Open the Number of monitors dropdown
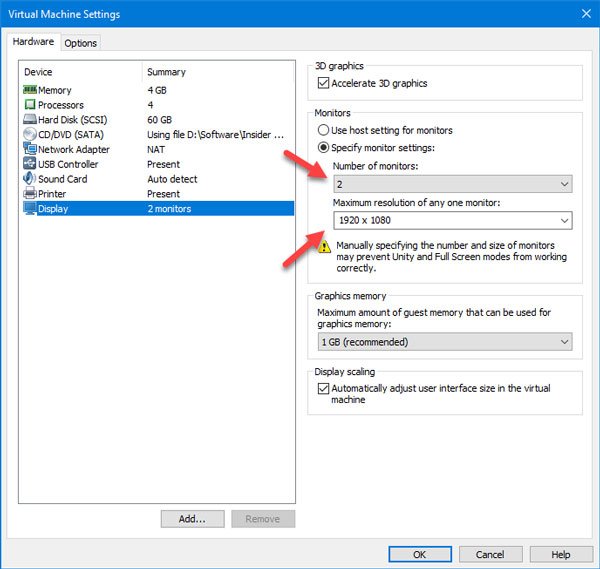Screen dimensions: 600x569 [x=453, y=184]
